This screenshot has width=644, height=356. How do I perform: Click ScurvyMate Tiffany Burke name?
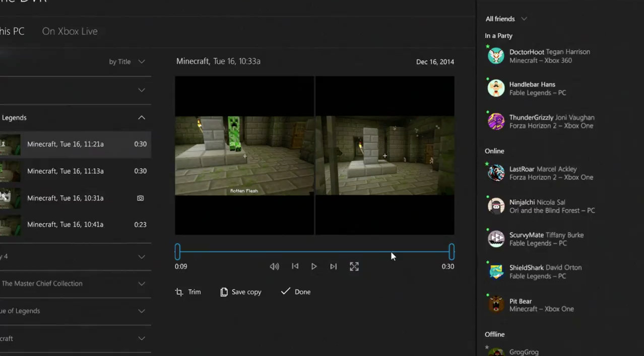[x=547, y=235]
